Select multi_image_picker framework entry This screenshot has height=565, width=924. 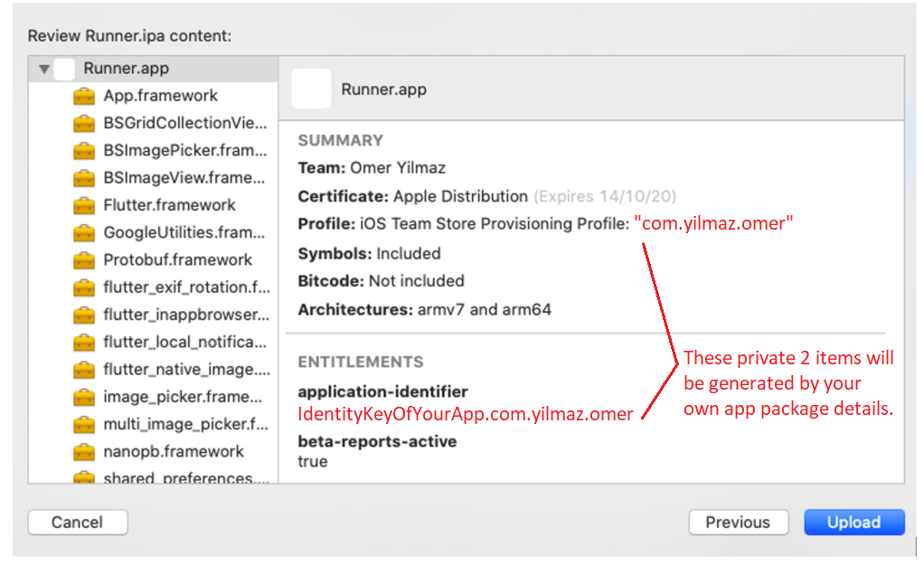[x=185, y=424]
